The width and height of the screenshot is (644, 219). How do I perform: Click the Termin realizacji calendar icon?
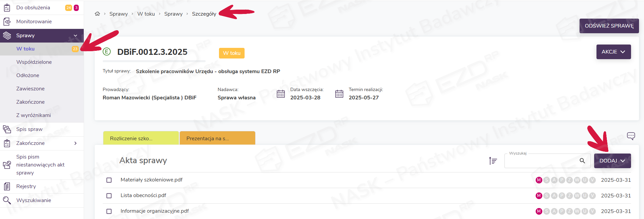pyautogui.click(x=339, y=94)
